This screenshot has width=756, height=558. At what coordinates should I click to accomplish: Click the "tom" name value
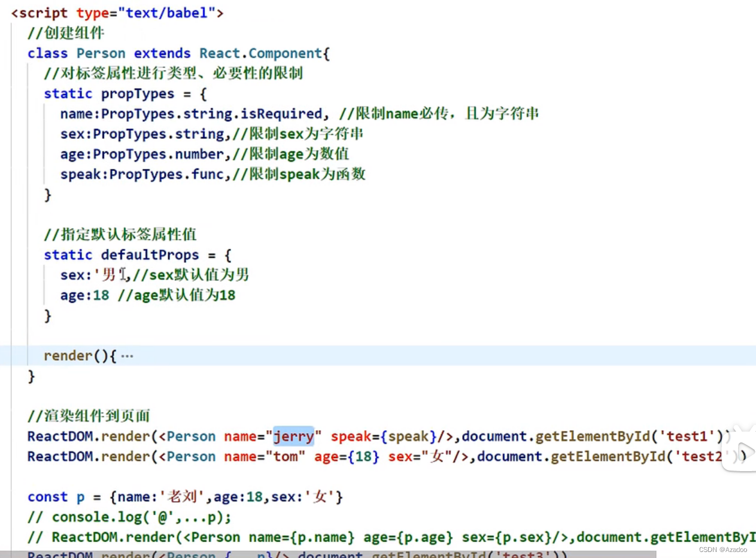point(290,457)
